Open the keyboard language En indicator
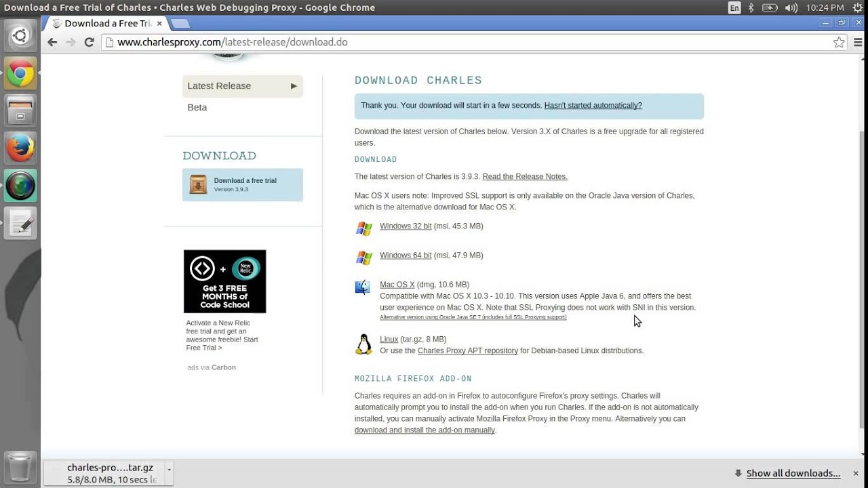Screen dimensions: 868x488 [734, 7]
